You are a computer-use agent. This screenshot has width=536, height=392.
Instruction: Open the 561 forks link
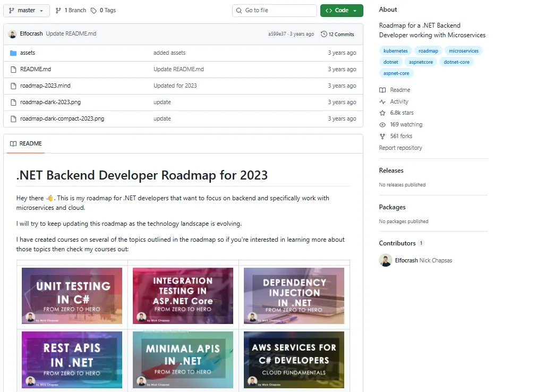tap(401, 136)
